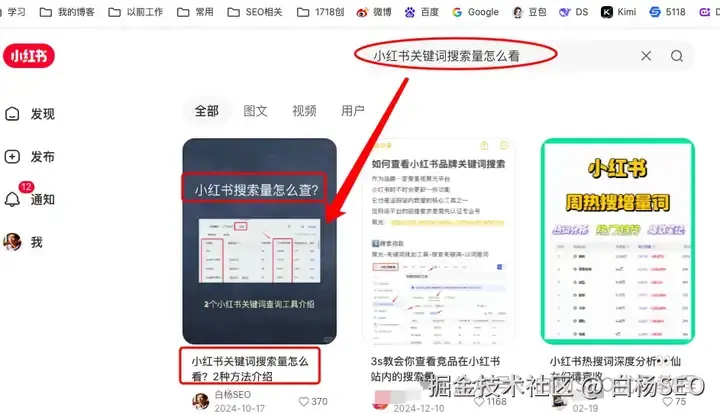Open post title 小红书关键词搜索量怎么看？2种方法介绍

point(250,369)
